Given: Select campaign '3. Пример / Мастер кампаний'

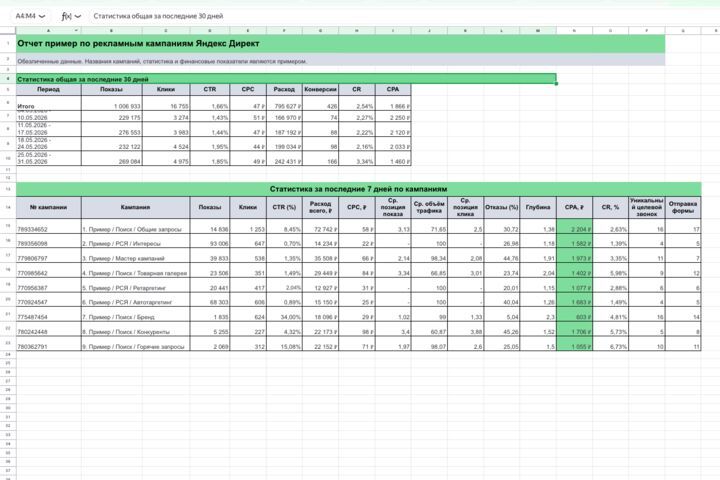Looking at the screenshot, I should 135,255.
